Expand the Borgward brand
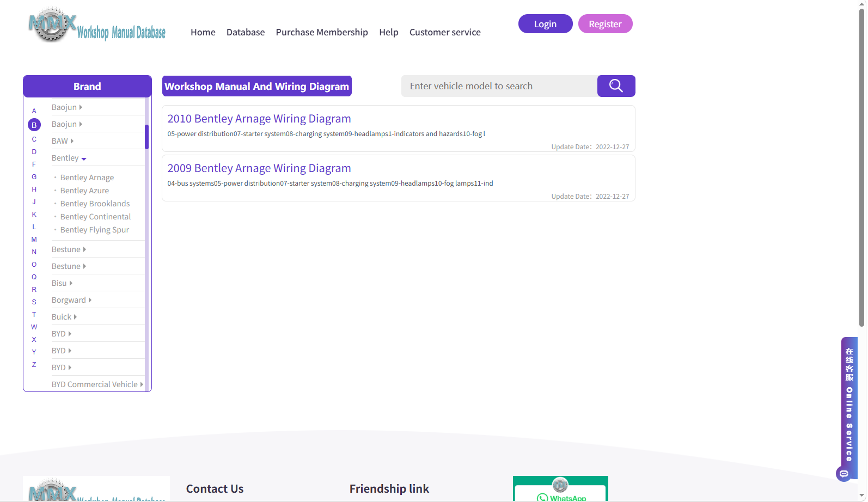 coord(71,300)
